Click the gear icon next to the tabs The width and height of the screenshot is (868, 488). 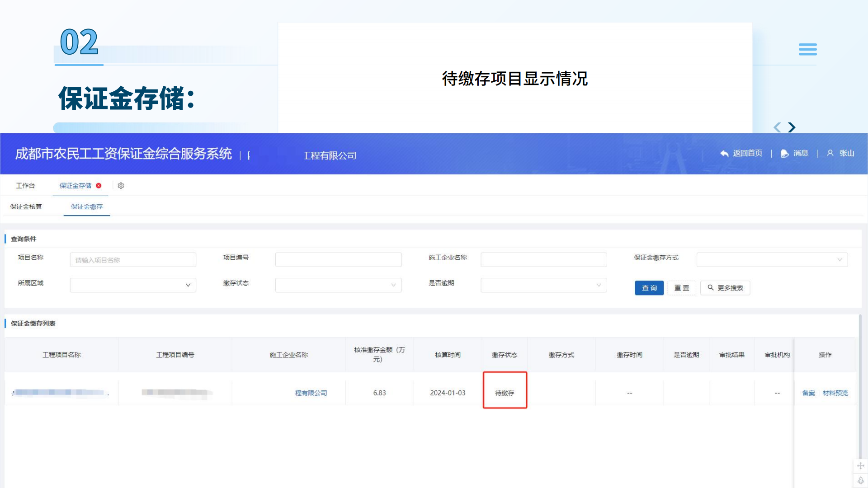(x=121, y=186)
